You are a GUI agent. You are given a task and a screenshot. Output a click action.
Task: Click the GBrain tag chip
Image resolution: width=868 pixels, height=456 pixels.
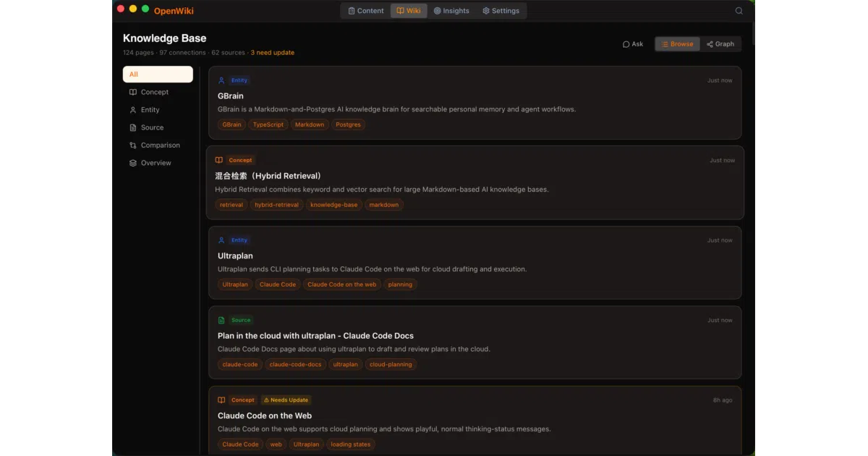[x=232, y=124]
